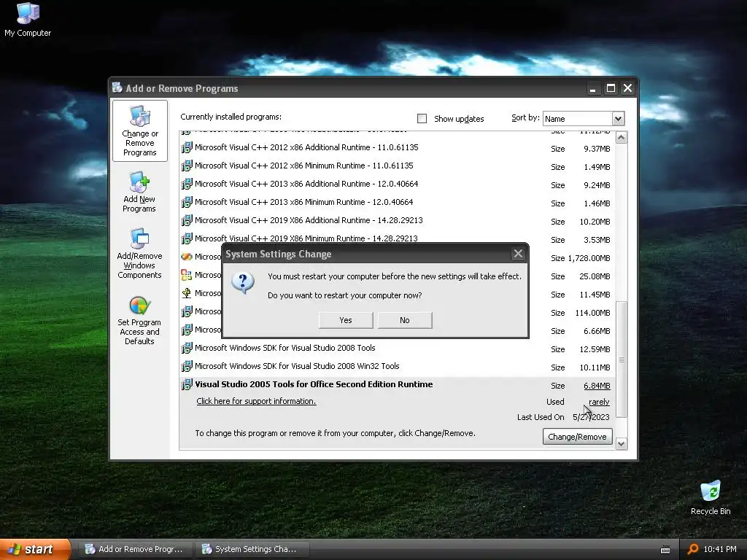
Task: Open the Change or Remove Programs section
Action: (140, 131)
